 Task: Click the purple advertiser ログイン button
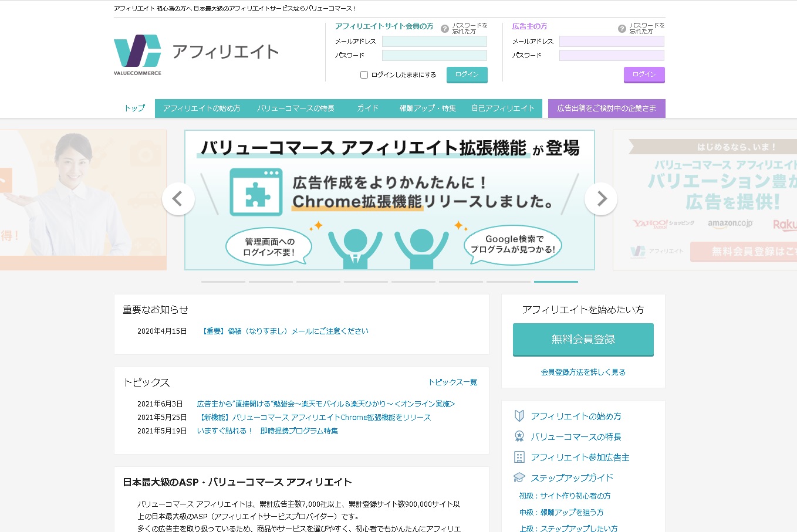tap(644, 74)
